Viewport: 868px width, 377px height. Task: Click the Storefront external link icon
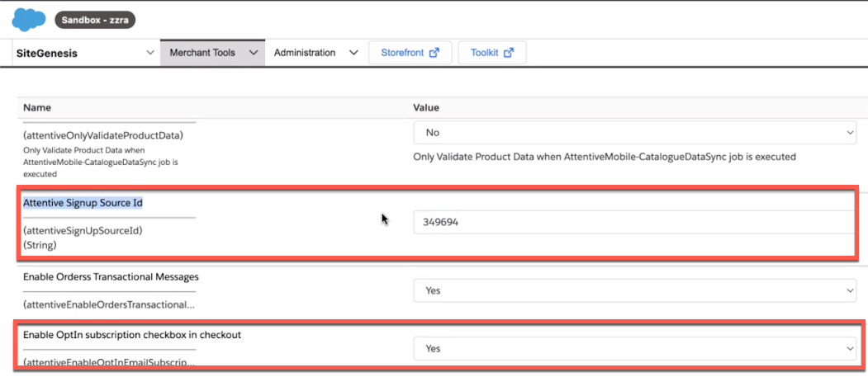click(x=434, y=53)
